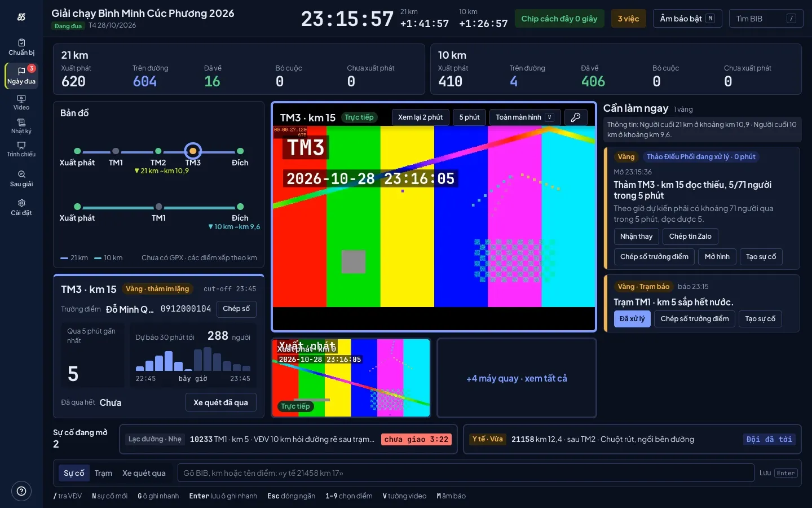This screenshot has height=508, width=812.
Task: Click the Xe quét đã qua button
Action: click(x=220, y=402)
